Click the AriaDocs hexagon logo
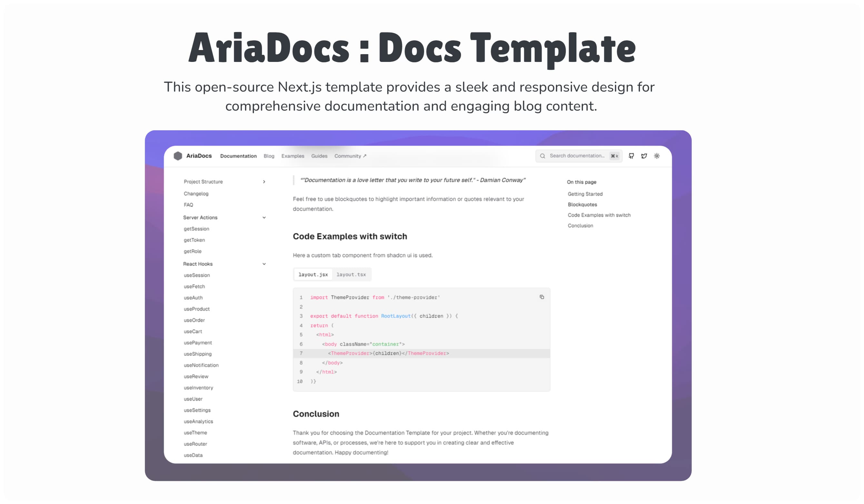 178,156
